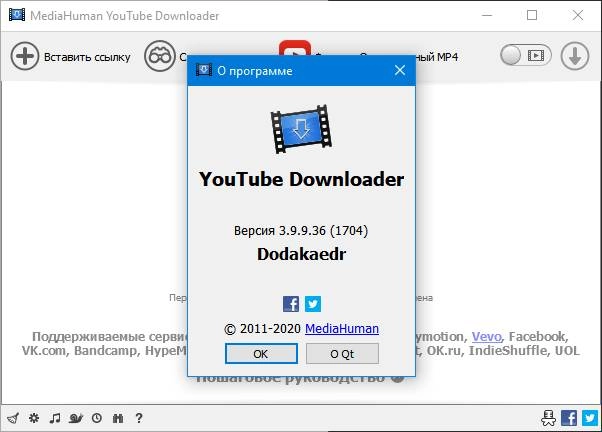Open the Vevo supported service link
This screenshot has width=602, height=432.
pyautogui.click(x=486, y=336)
